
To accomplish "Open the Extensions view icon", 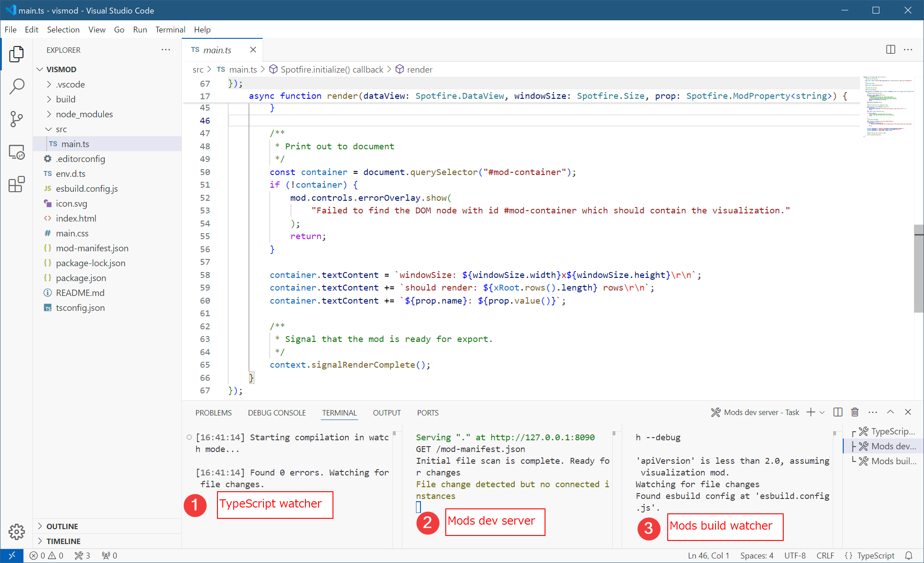I will click(x=16, y=185).
